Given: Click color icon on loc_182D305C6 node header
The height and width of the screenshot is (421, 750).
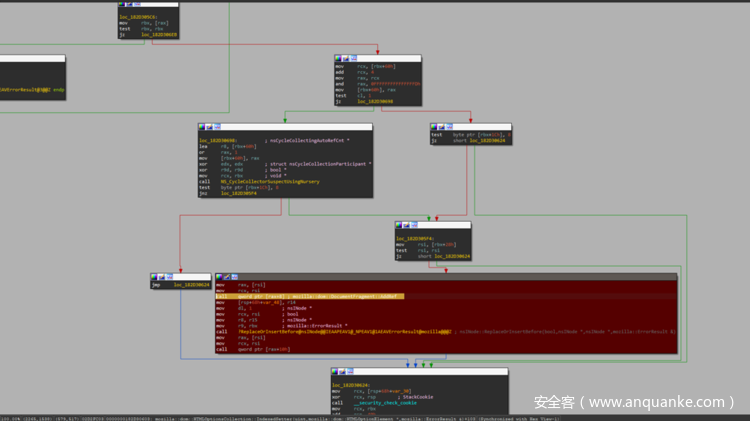Looking at the screenshot, I should point(122,5).
